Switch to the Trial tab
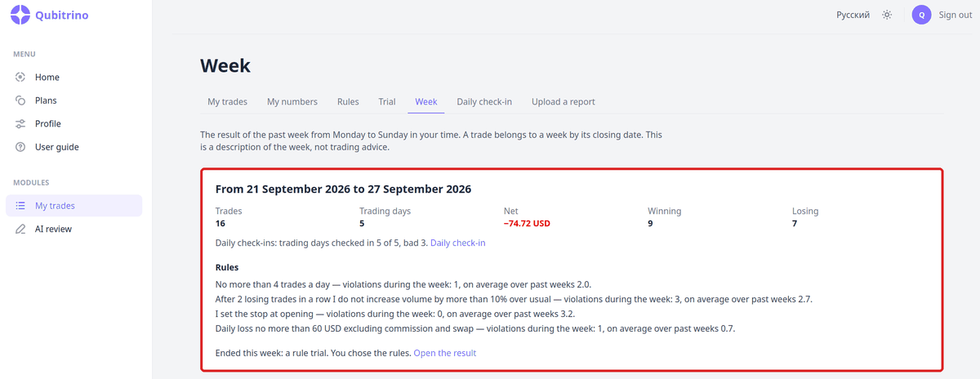This screenshot has height=379, width=980. point(387,102)
